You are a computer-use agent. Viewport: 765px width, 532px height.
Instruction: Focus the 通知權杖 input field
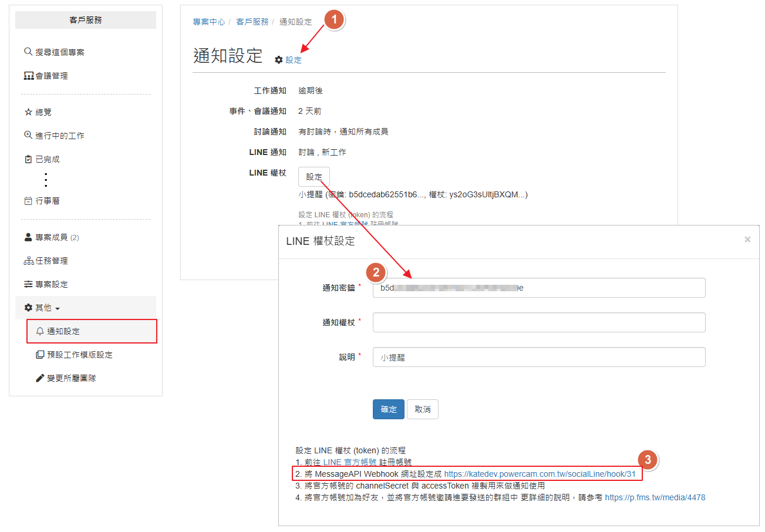point(539,322)
